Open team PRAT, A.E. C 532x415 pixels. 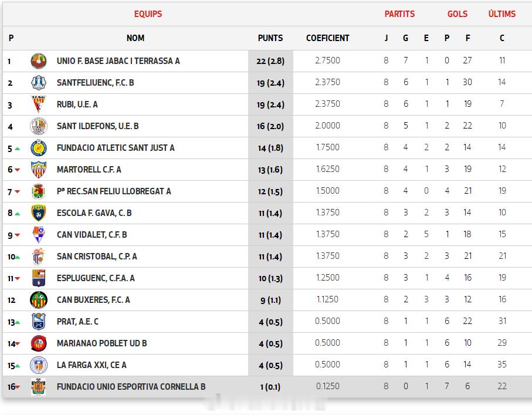pos(77,322)
